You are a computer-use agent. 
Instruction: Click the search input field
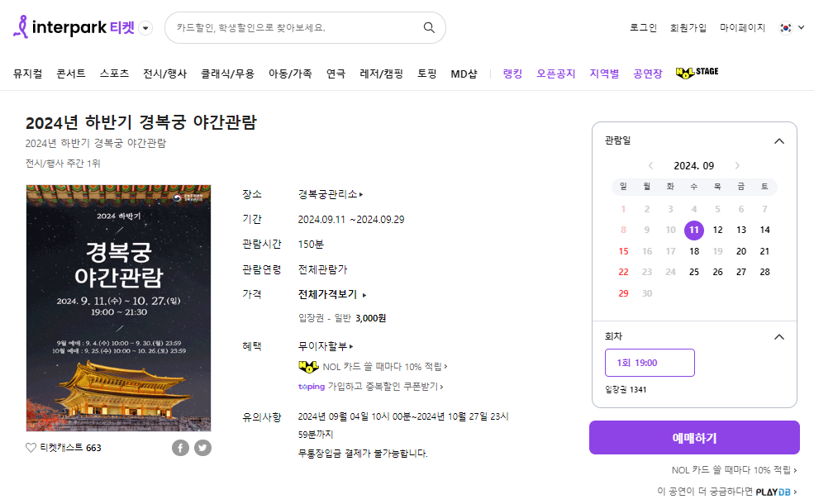(281, 27)
